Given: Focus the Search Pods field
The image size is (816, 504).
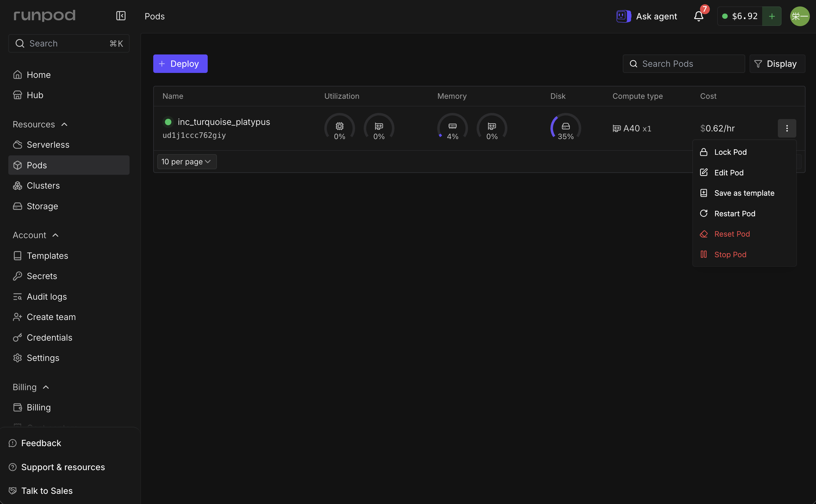Looking at the screenshot, I should point(684,64).
